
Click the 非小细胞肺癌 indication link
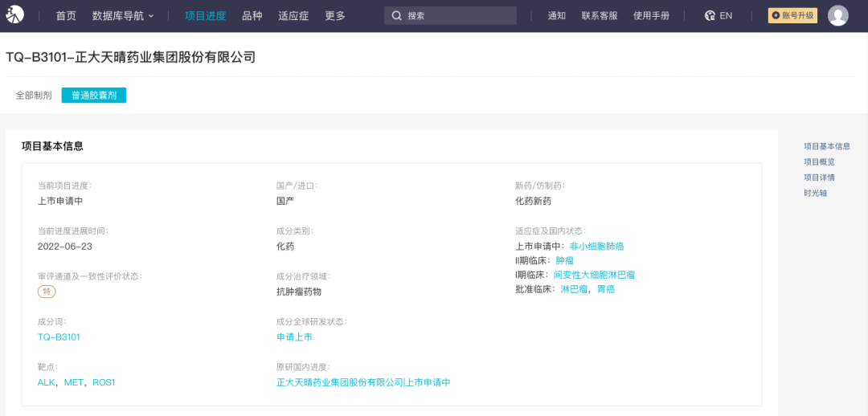click(x=596, y=247)
